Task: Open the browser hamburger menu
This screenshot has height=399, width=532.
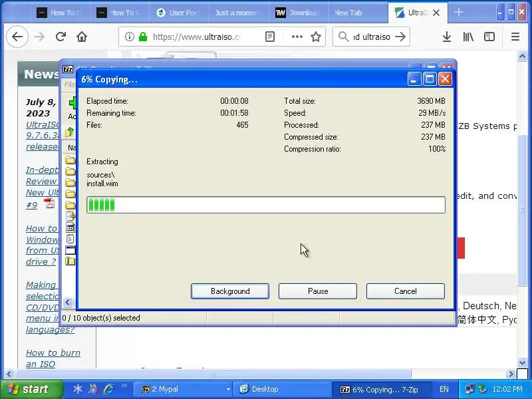Action: 515,37
